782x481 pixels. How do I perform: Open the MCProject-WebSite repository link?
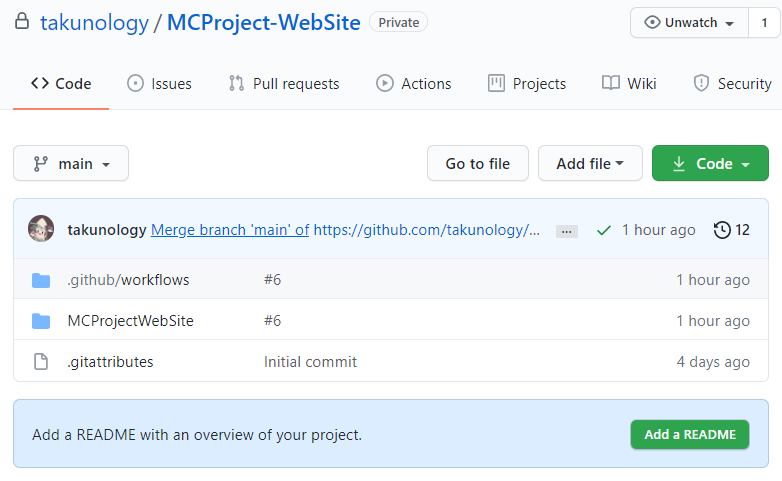click(x=263, y=23)
